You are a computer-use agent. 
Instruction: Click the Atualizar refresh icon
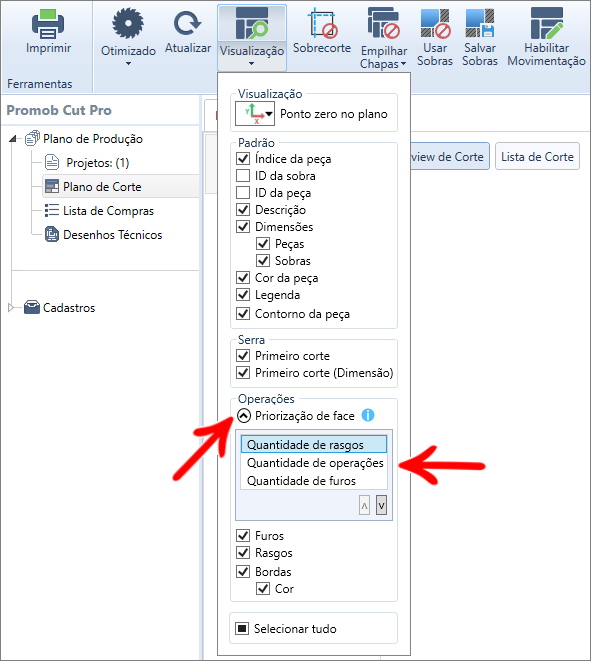[188, 24]
